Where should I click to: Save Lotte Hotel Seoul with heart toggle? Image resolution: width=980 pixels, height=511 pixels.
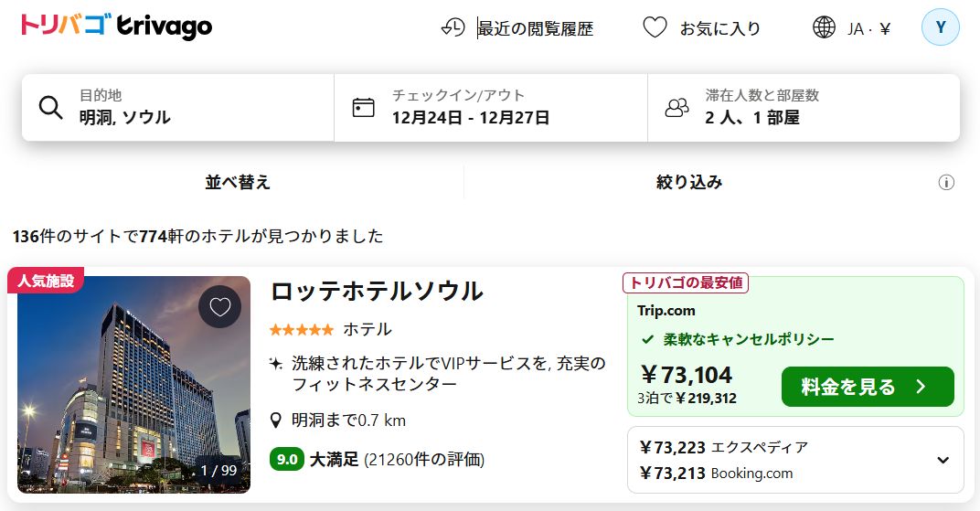(x=220, y=307)
